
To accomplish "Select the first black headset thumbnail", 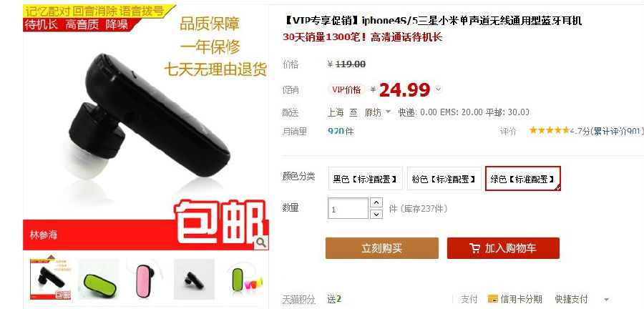I will [x=51, y=279].
